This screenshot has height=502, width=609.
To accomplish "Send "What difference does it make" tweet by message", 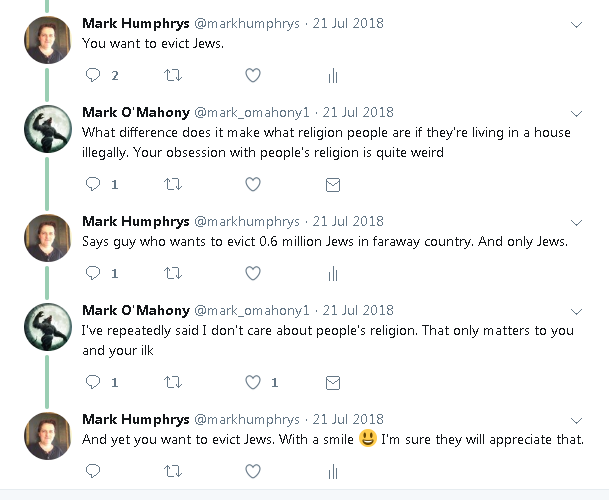I will pyautogui.click(x=333, y=184).
